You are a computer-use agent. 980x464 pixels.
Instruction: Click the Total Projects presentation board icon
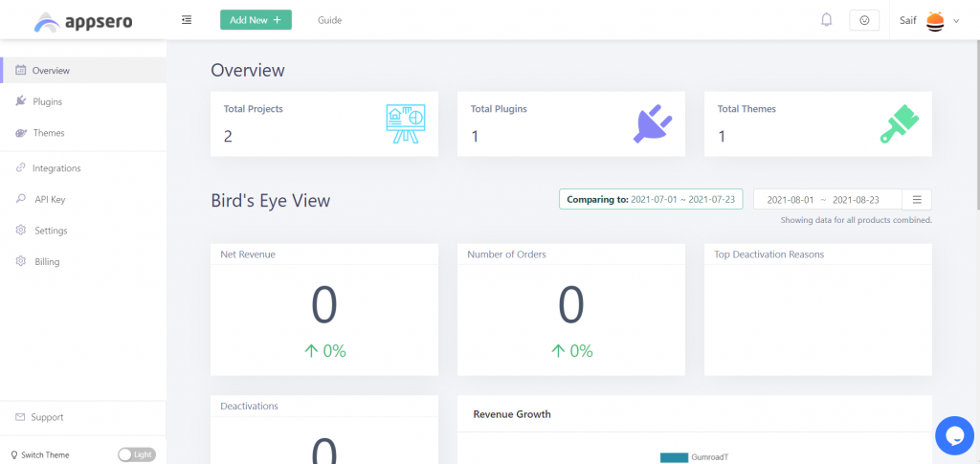pos(406,123)
